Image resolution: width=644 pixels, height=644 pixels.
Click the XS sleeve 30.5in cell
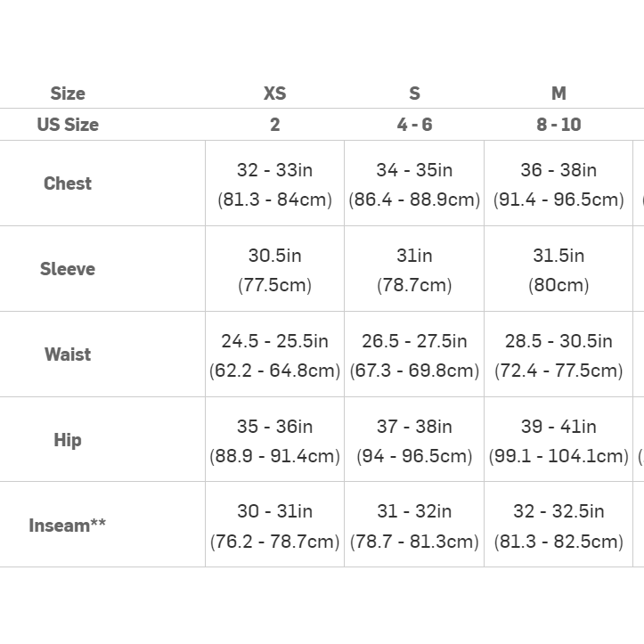274,270
